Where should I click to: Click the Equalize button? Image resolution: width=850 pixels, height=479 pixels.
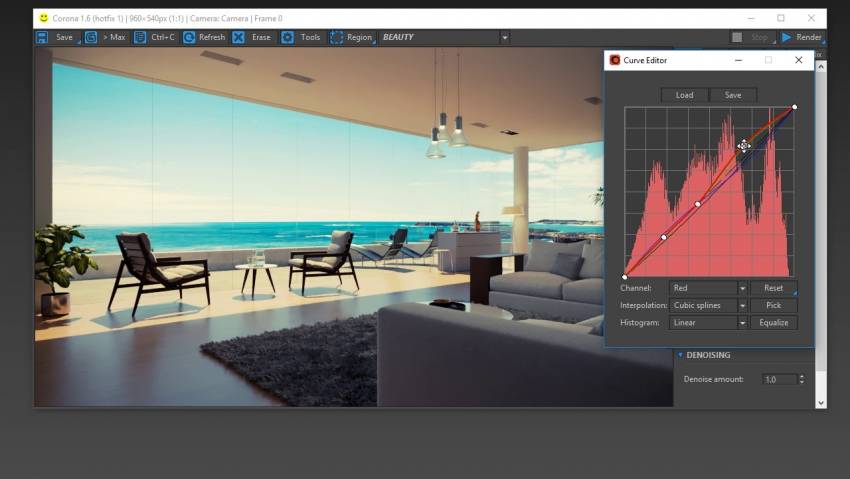[x=774, y=323]
